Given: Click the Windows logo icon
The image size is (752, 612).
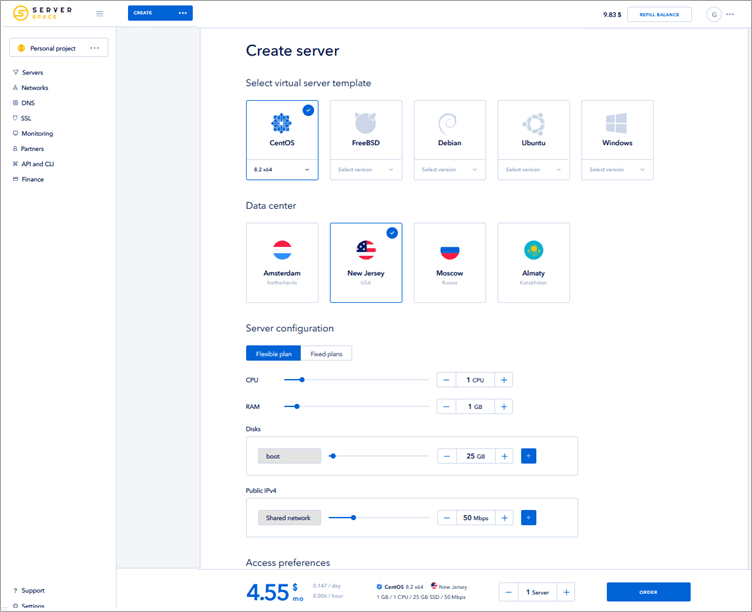Looking at the screenshot, I should [x=616, y=123].
